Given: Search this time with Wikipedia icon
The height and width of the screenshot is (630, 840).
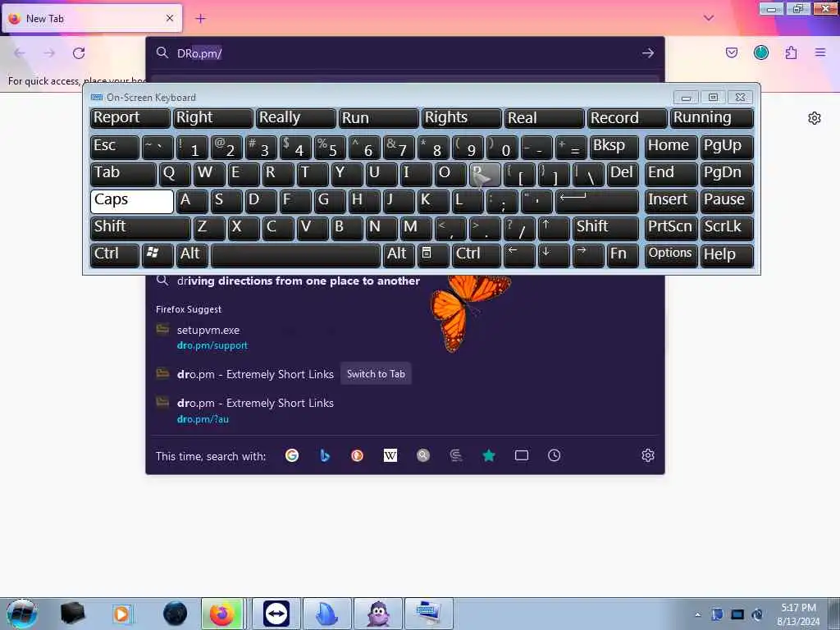Looking at the screenshot, I should click(x=390, y=455).
